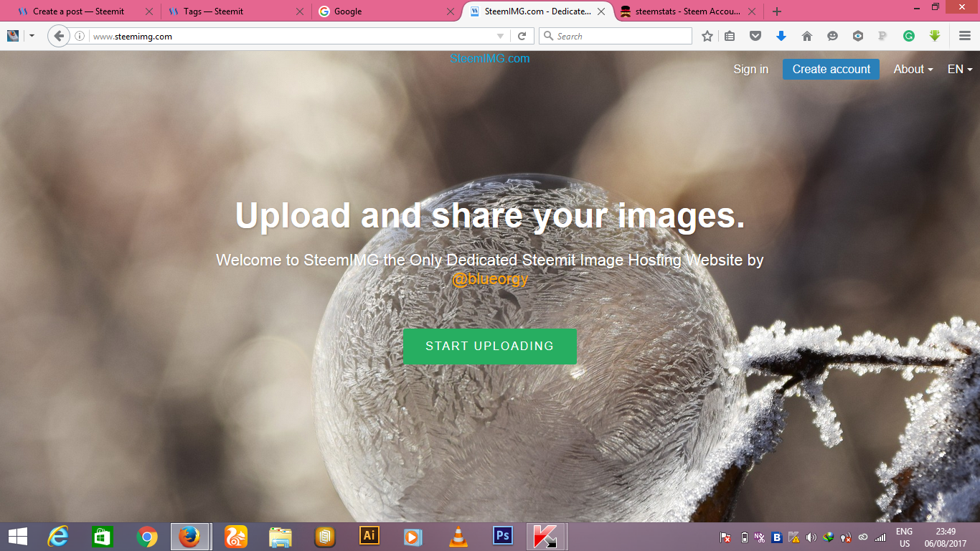Save page to Pocket
This screenshot has height=551, width=980.
tap(755, 35)
